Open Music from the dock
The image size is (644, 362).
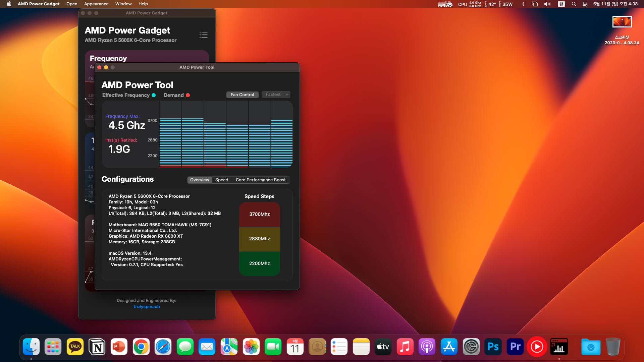405,347
